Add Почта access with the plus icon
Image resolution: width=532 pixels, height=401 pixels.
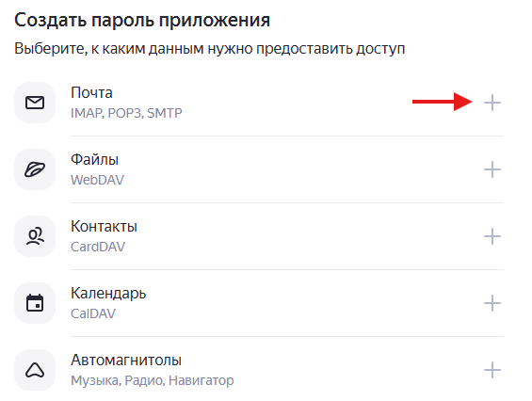[x=492, y=103]
